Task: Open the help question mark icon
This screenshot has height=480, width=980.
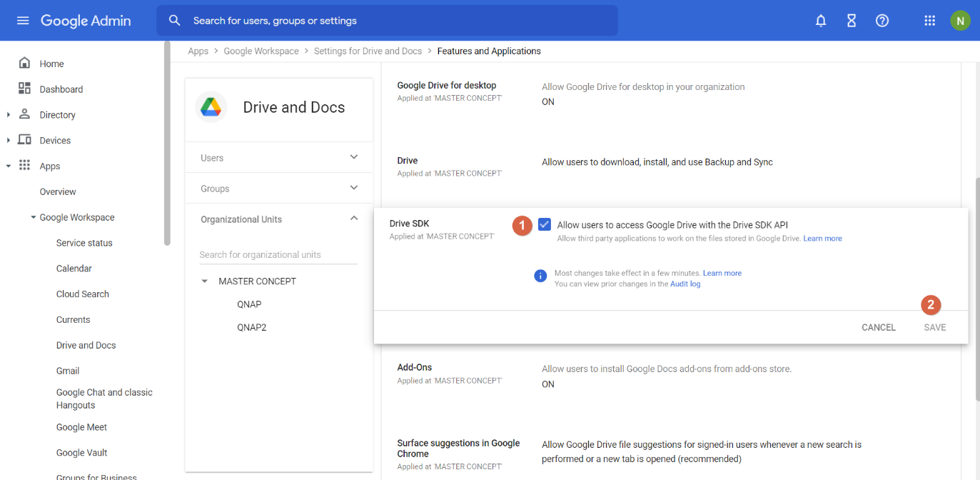Action: pos(882,21)
